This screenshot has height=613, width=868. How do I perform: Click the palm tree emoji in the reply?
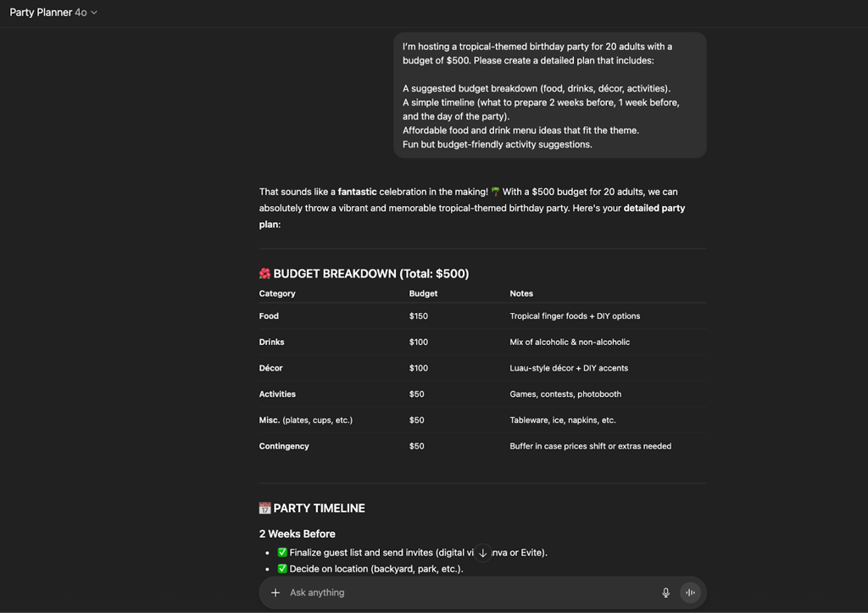495,192
